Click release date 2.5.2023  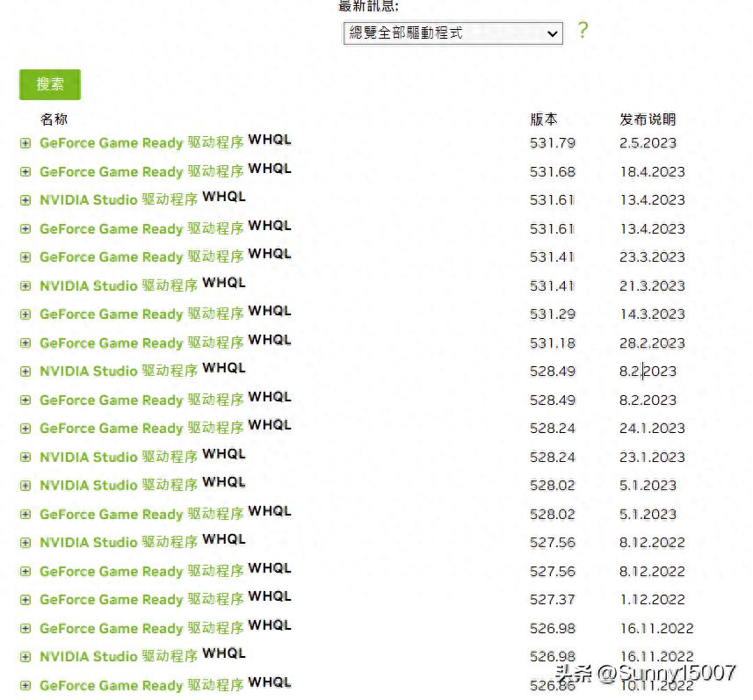coord(648,143)
